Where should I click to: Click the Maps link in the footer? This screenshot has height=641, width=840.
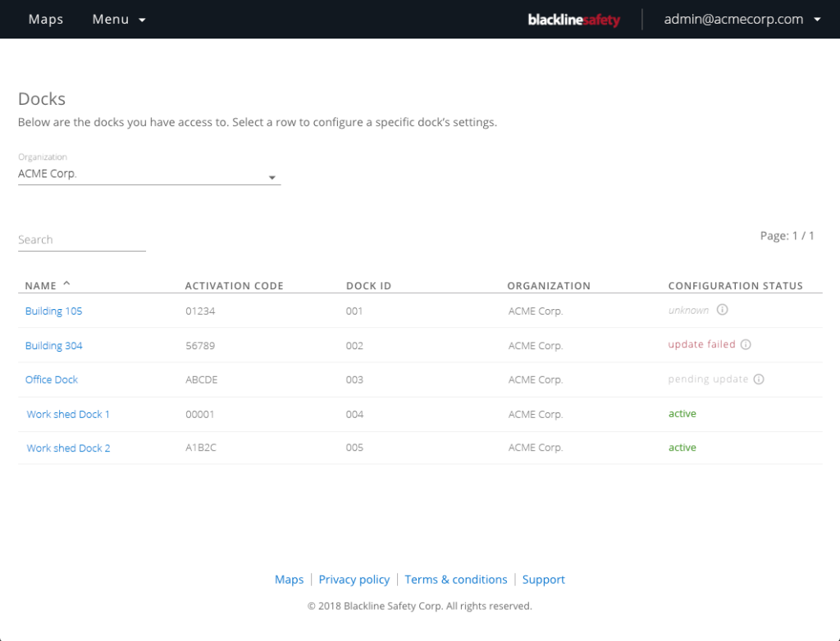pyautogui.click(x=289, y=580)
